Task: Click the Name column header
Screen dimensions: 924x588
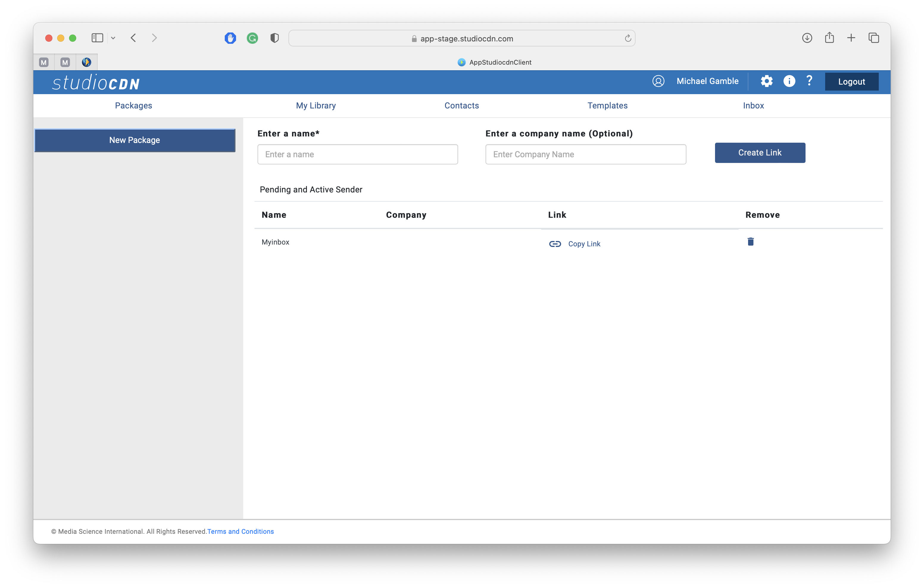Action: [x=274, y=215]
